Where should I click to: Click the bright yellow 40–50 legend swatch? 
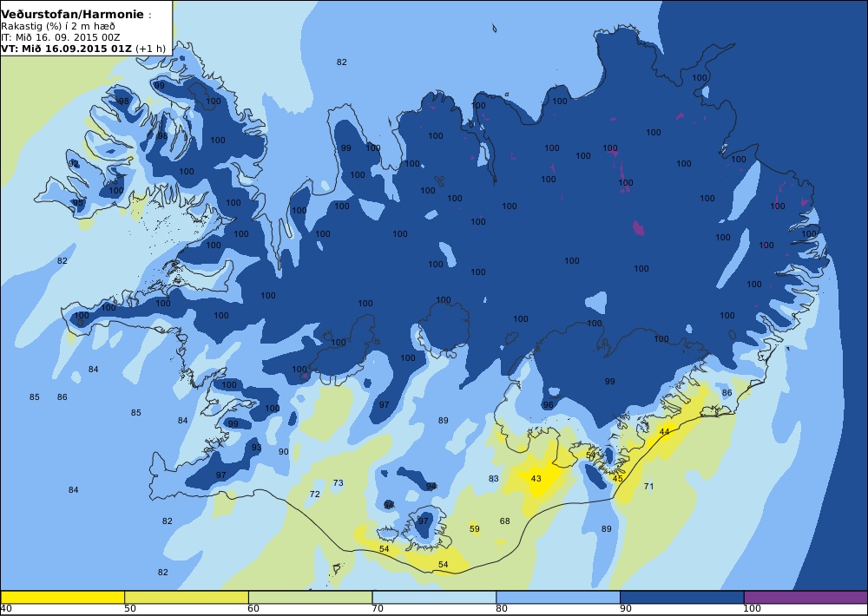click(62, 597)
